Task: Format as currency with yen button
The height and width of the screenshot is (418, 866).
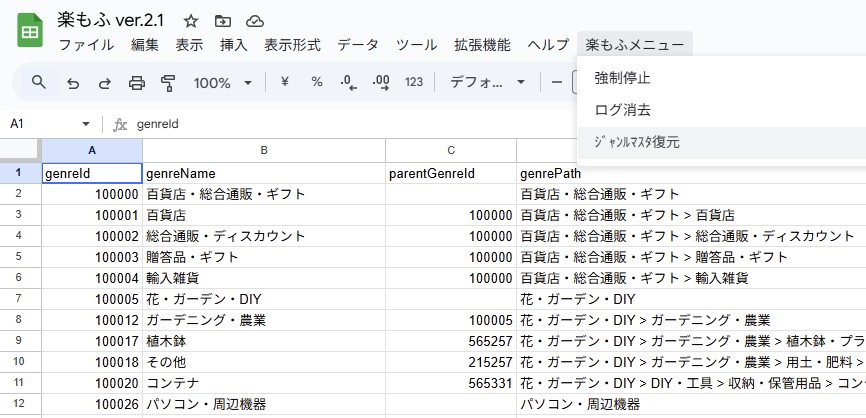Action: [x=285, y=82]
